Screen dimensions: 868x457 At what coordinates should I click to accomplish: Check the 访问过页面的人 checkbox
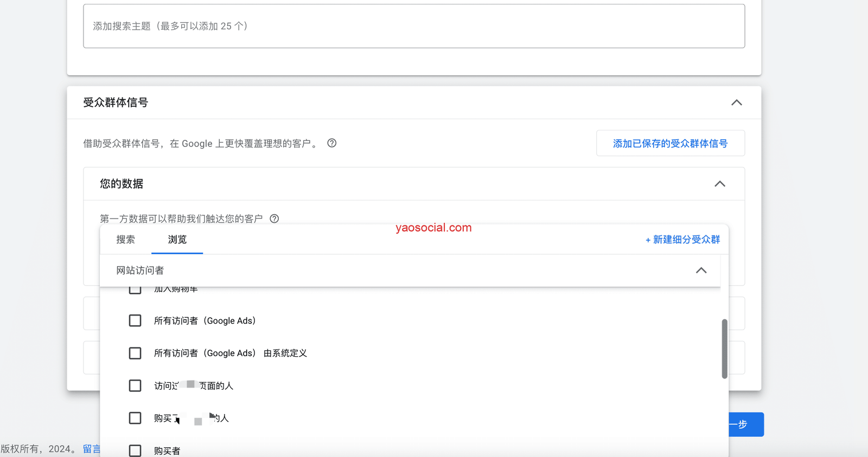coord(135,385)
